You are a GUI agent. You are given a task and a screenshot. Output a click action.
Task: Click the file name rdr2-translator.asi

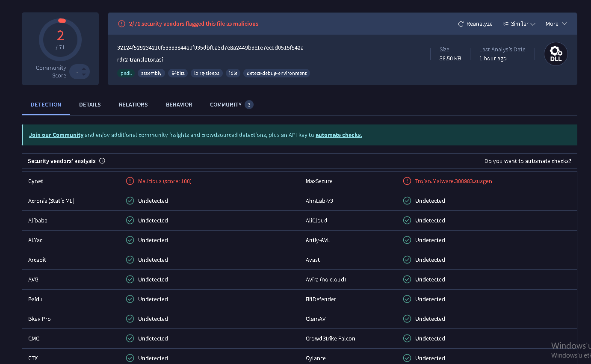pyautogui.click(x=140, y=59)
